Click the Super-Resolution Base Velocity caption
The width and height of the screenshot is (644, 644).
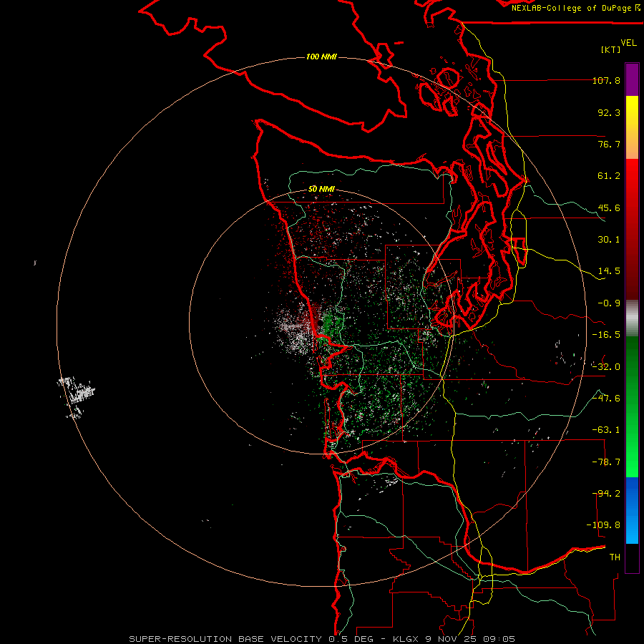(322, 639)
